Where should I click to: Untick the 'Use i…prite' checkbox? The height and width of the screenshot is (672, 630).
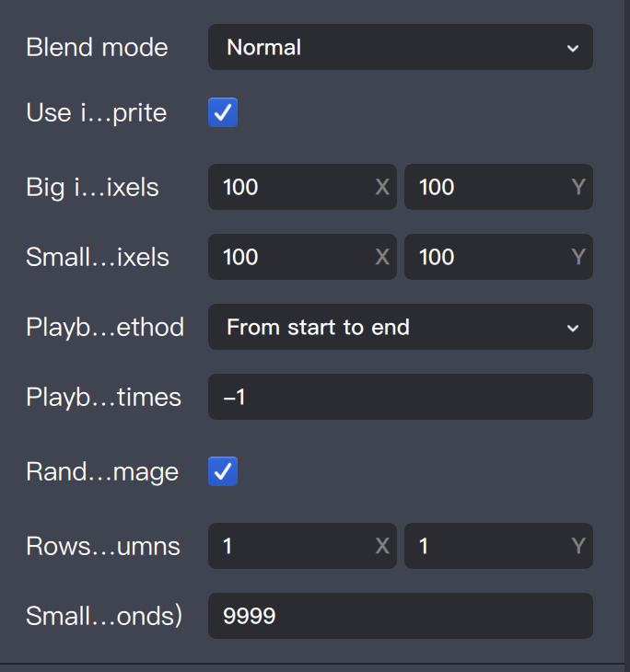(223, 113)
